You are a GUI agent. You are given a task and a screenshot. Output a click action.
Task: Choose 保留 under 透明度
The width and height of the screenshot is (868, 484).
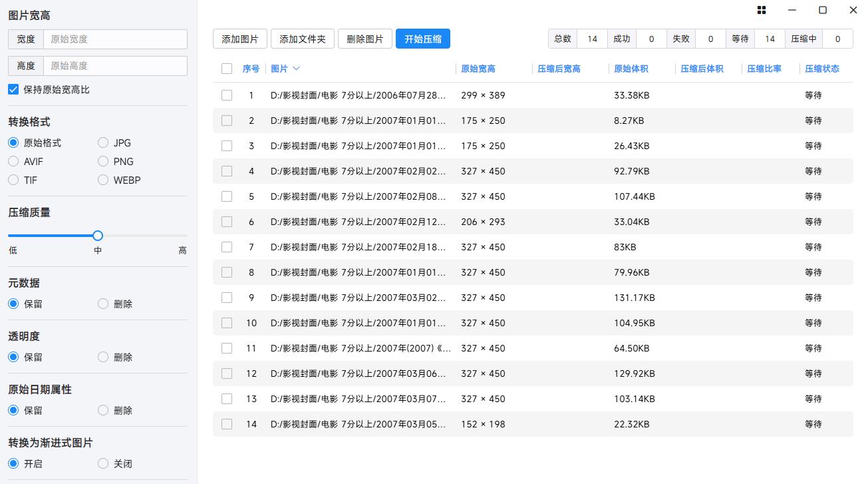[x=13, y=357]
